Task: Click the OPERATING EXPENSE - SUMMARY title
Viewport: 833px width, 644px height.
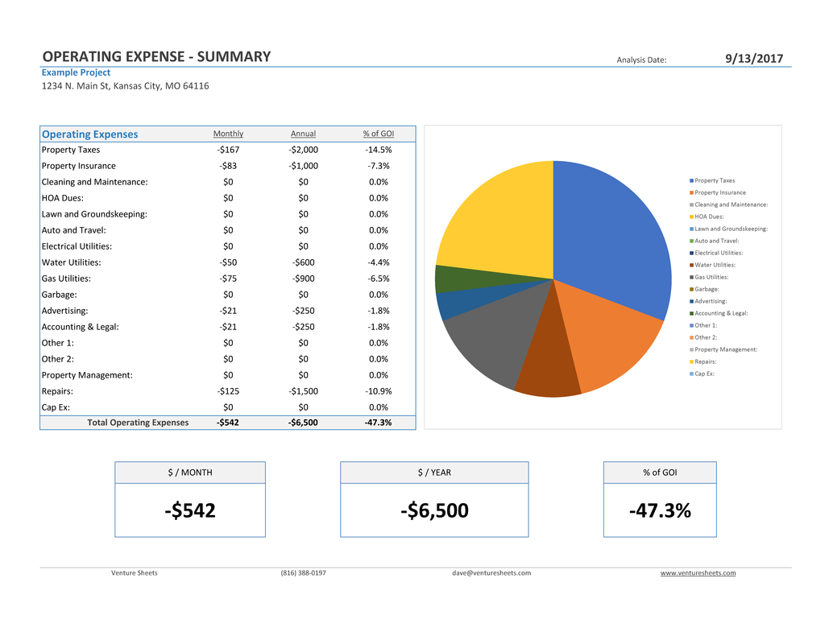Action: pyautogui.click(x=157, y=57)
